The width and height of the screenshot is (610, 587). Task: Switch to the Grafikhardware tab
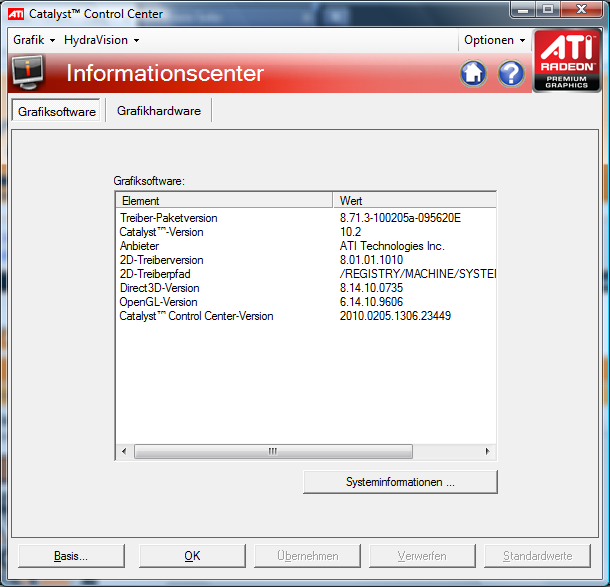pyautogui.click(x=158, y=111)
